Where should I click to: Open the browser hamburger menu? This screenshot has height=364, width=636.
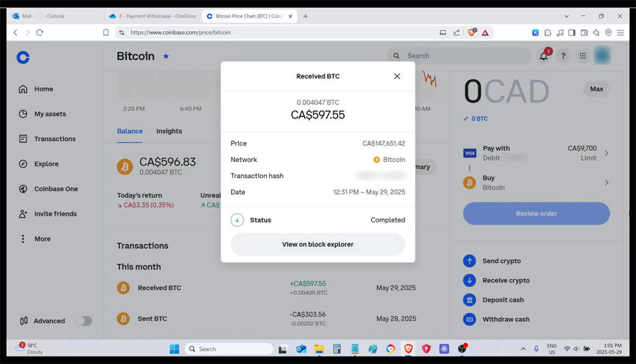coord(621,32)
